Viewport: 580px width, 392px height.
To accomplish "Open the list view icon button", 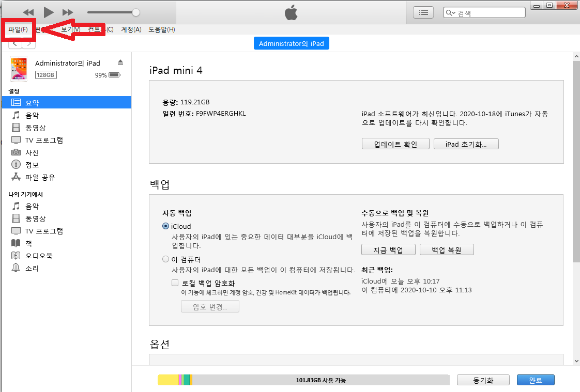I will (423, 12).
